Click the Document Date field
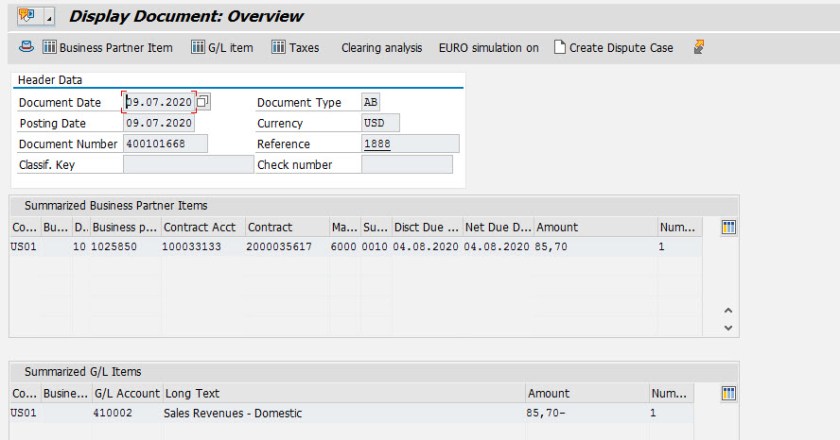The height and width of the screenshot is (440, 840). tap(159, 102)
